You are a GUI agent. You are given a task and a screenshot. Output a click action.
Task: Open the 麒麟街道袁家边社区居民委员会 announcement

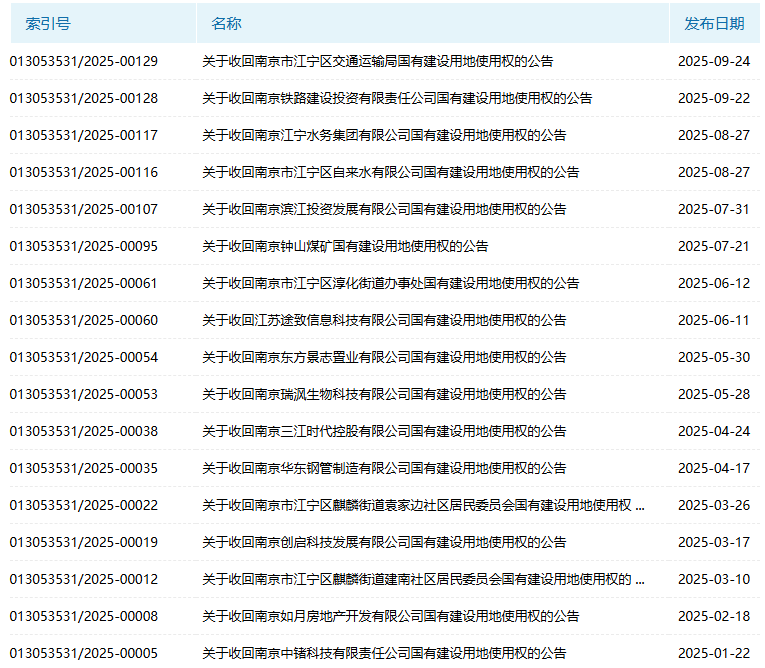point(423,505)
